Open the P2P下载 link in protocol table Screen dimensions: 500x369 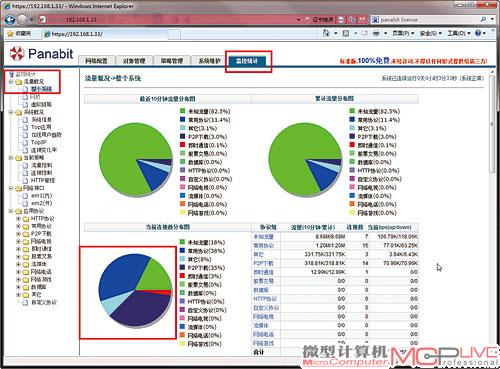[x=263, y=263]
